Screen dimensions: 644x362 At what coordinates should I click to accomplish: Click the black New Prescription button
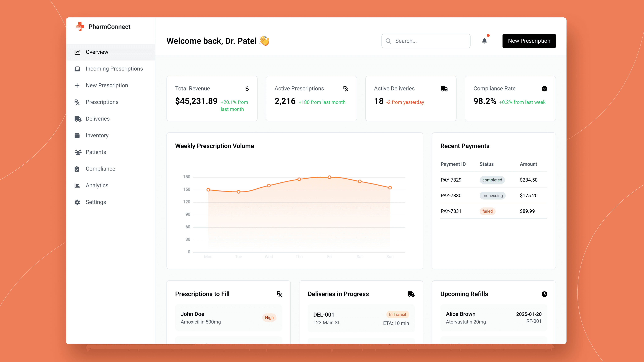[529, 41]
